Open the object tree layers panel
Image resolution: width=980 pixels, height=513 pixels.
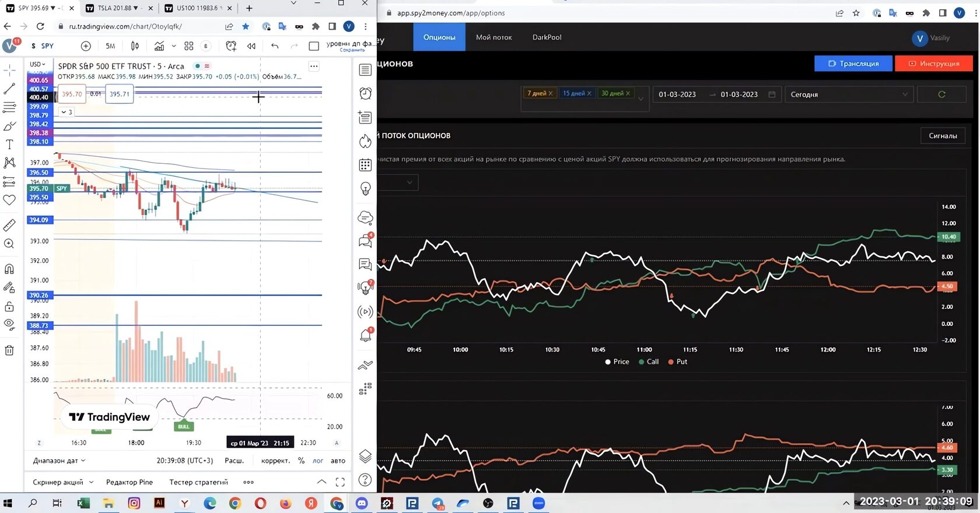365,456
